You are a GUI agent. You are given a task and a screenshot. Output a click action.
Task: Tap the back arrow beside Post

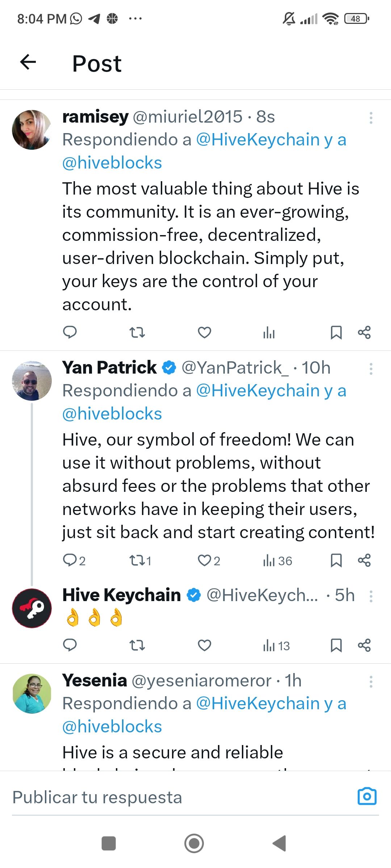pos(28,62)
